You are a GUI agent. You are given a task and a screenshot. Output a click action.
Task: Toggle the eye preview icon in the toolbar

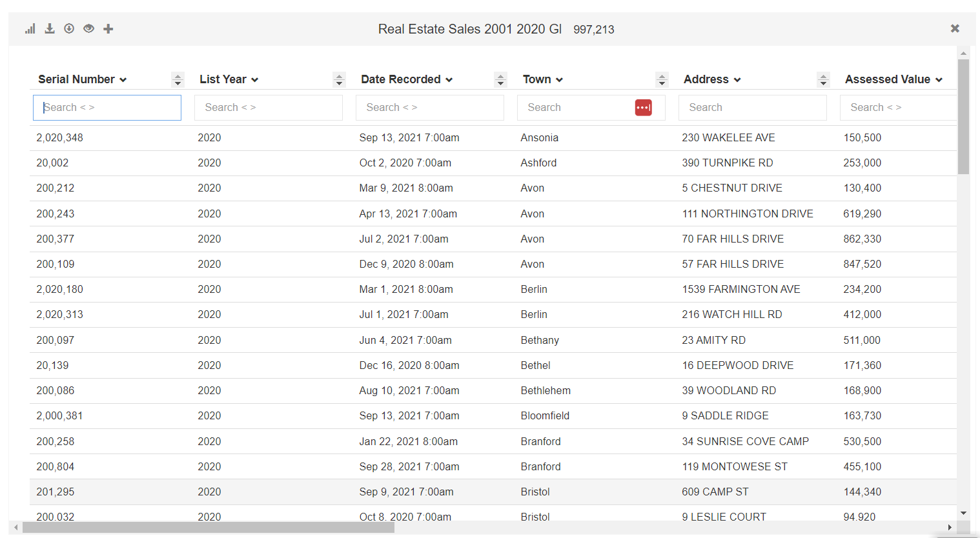pyautogui.click(x=88, y=28)
